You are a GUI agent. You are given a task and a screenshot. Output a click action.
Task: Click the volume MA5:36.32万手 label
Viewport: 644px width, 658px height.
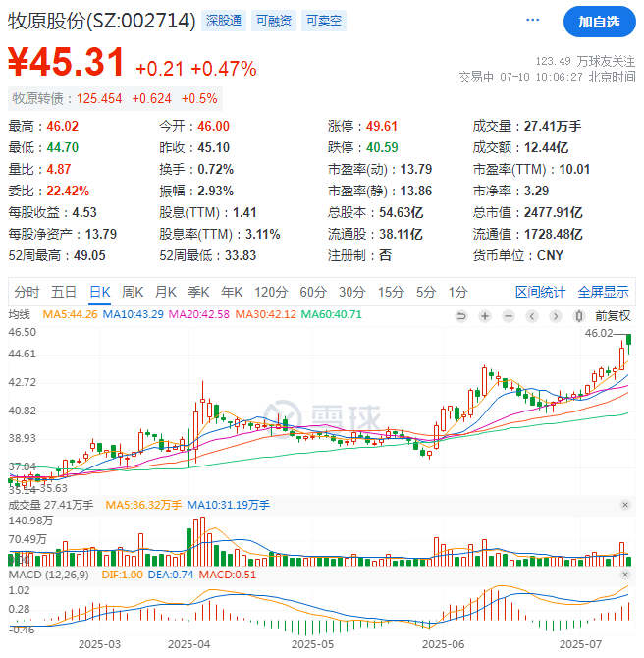click(143, 505)
